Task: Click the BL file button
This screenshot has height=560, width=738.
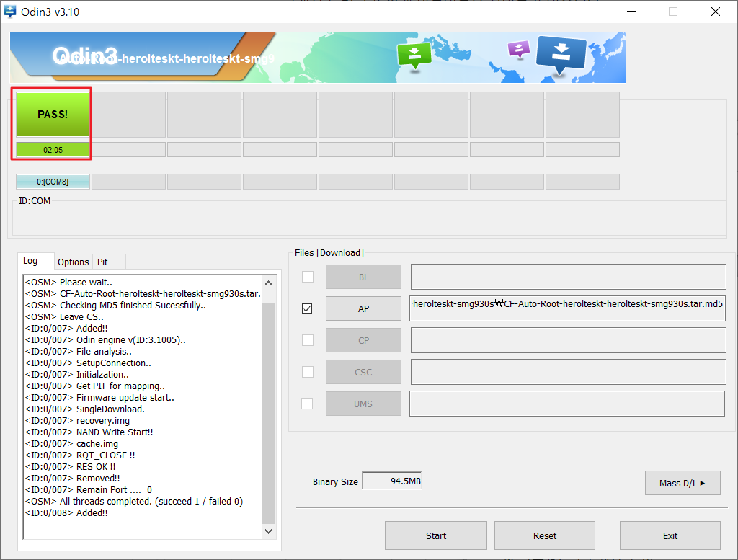Action: [x=363, y=277]
